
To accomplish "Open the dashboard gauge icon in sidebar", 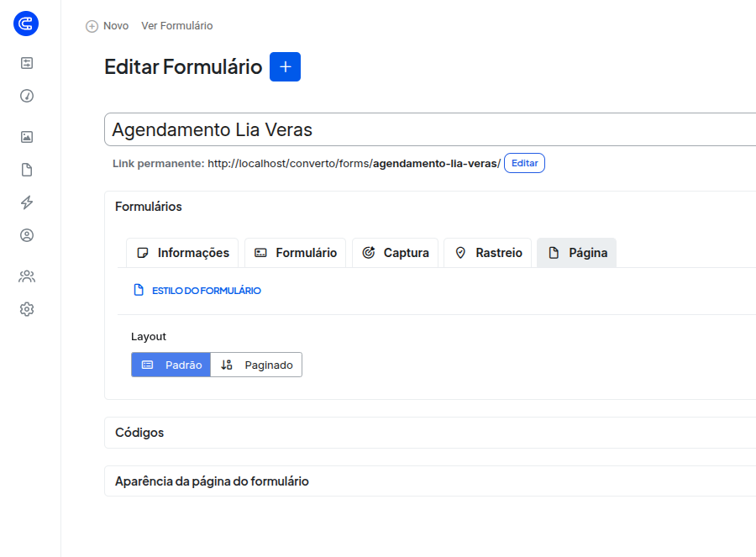I will pyautogui.click(x=27, y=96).
